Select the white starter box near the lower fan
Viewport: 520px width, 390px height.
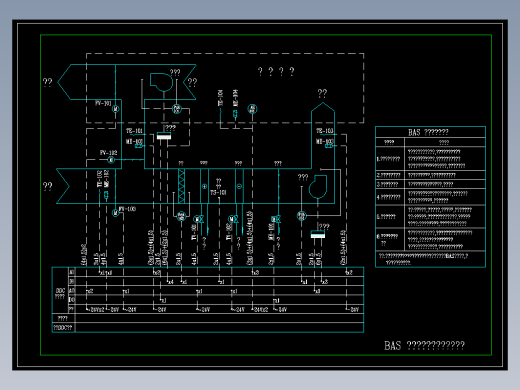318,234
